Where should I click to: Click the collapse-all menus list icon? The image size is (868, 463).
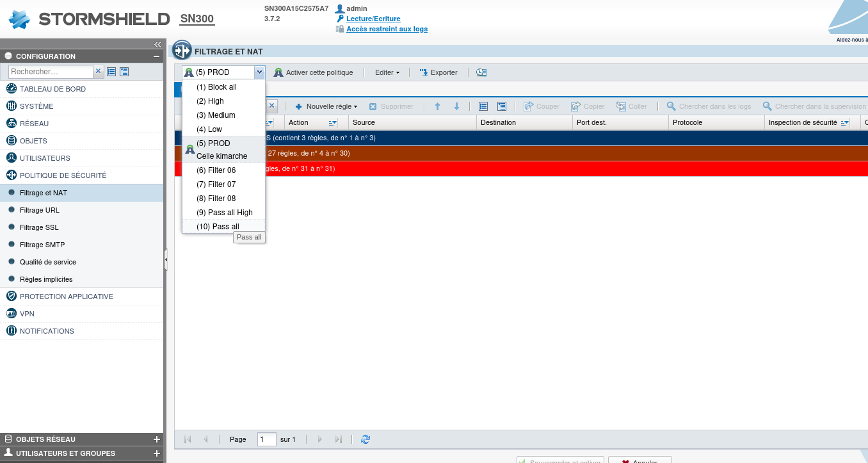pyautogui.click(x=111, y=72)
